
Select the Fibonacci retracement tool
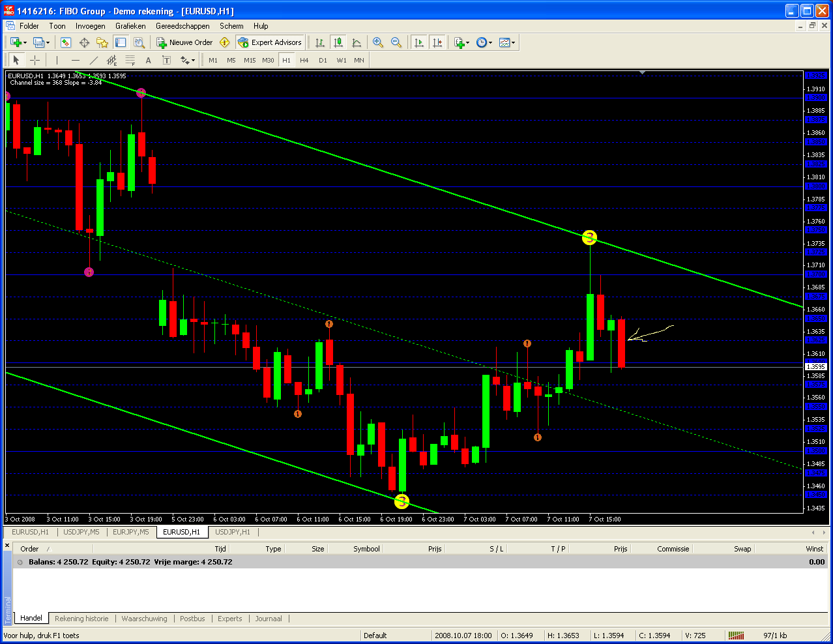(x=130, y=60)
